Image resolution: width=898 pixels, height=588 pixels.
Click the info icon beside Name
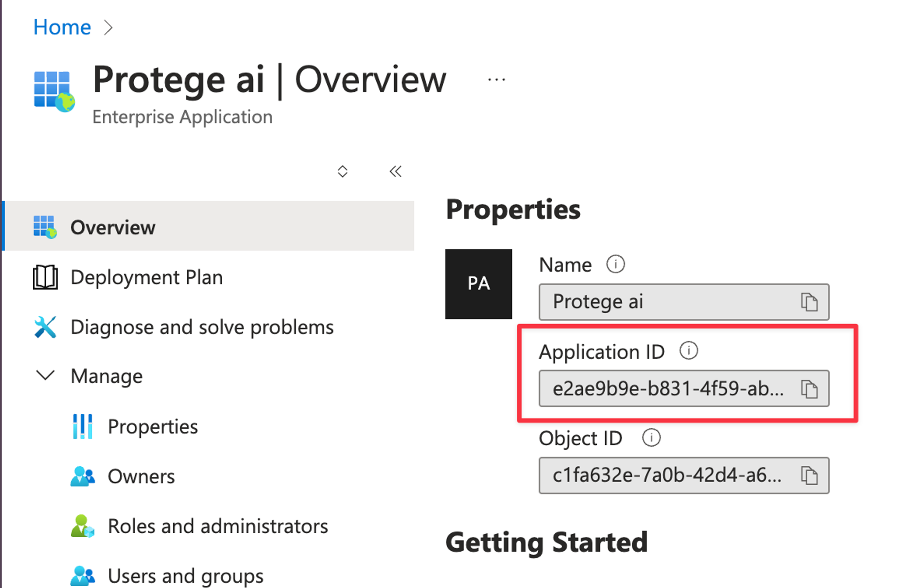[x=615, y=264]
